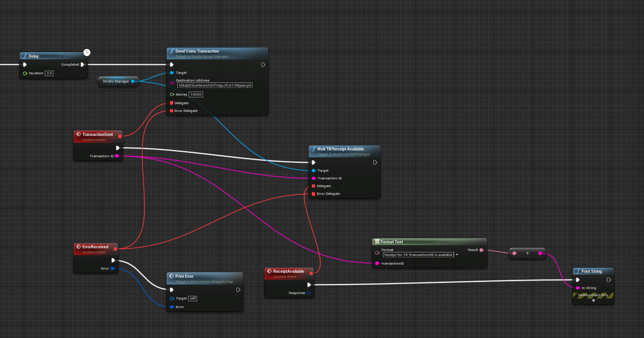Image resolution: width=644 pixels, height=338 pixels.
Task: Click the conversion node's input pin
Action: coord(514,253)
